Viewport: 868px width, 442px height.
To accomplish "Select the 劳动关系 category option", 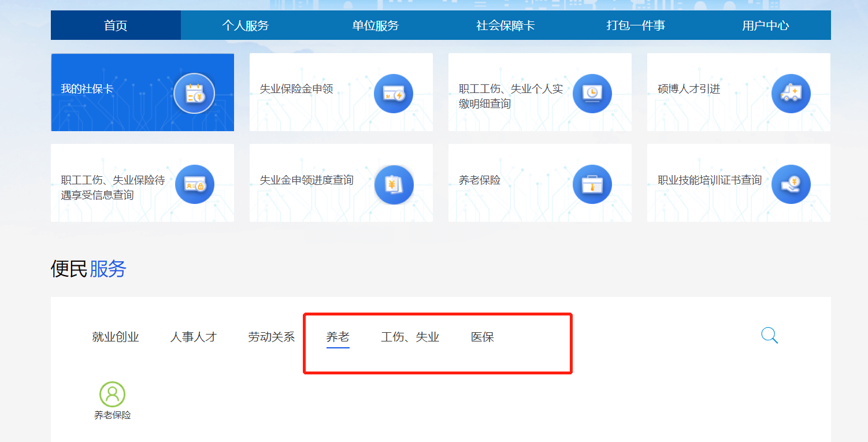I will pyautogui.click(x=269, y=336).
